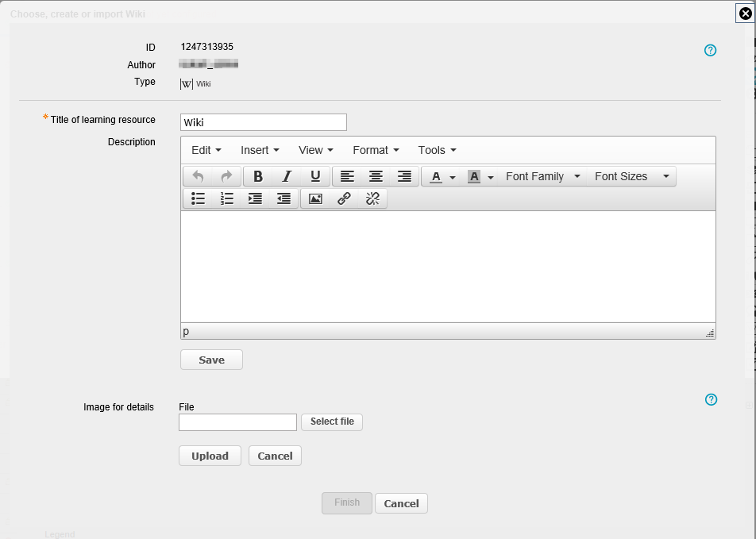The width and height of the screenshot is (756, 539).
Task: Open the Insert menu
Action: click(260, 150)
